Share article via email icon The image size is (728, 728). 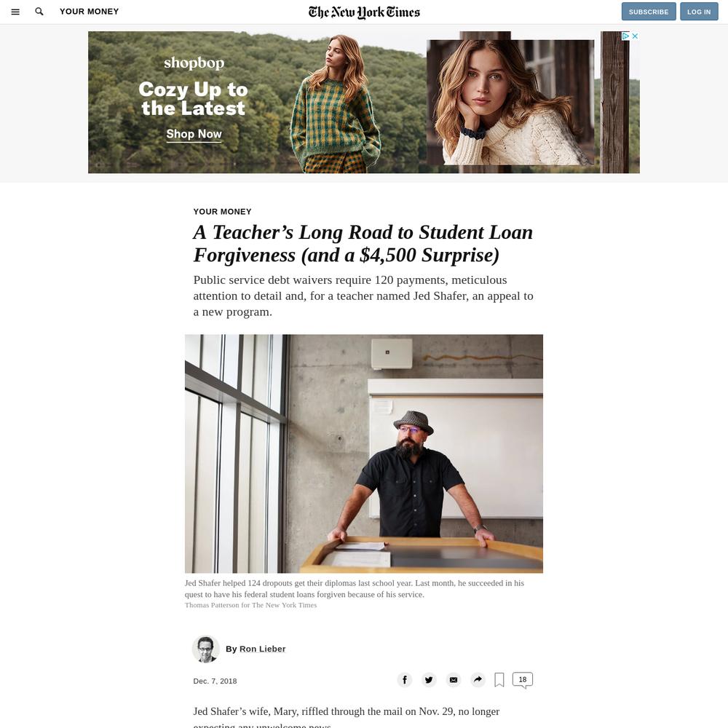453,680
